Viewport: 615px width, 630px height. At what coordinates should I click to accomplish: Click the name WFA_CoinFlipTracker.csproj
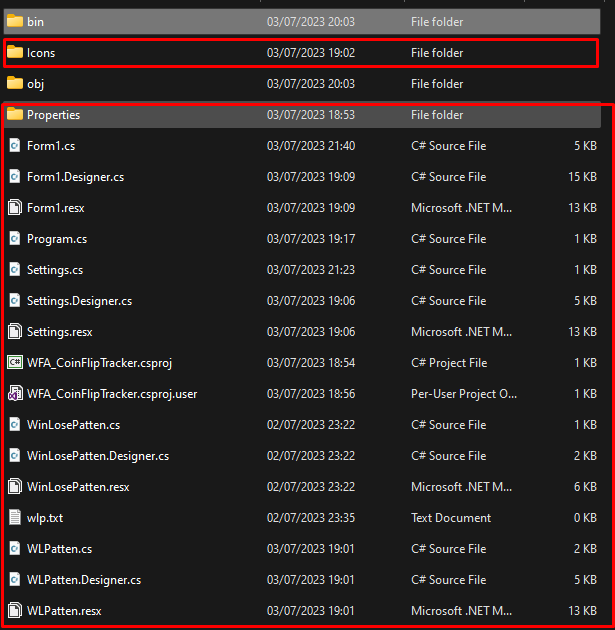(100, 363)
